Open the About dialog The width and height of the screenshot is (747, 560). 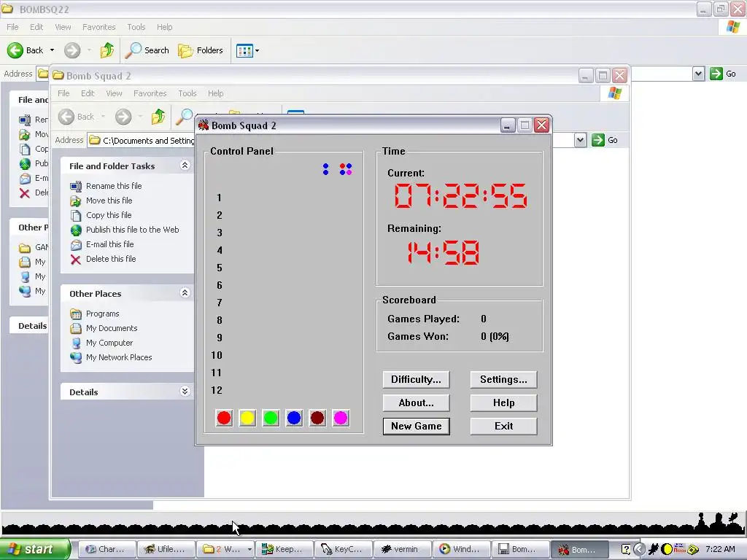click(x=416, y=402)
